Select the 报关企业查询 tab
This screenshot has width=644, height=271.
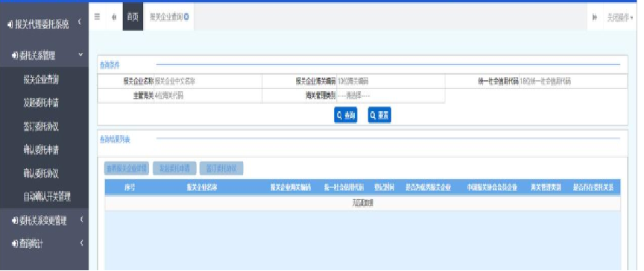coord(166,17)
